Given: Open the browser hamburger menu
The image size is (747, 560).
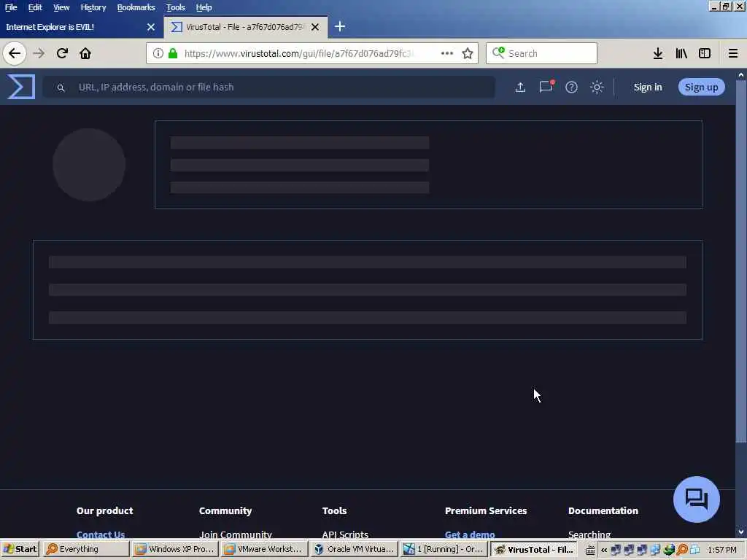Looking at the screenshot, I should click(733, 53).
